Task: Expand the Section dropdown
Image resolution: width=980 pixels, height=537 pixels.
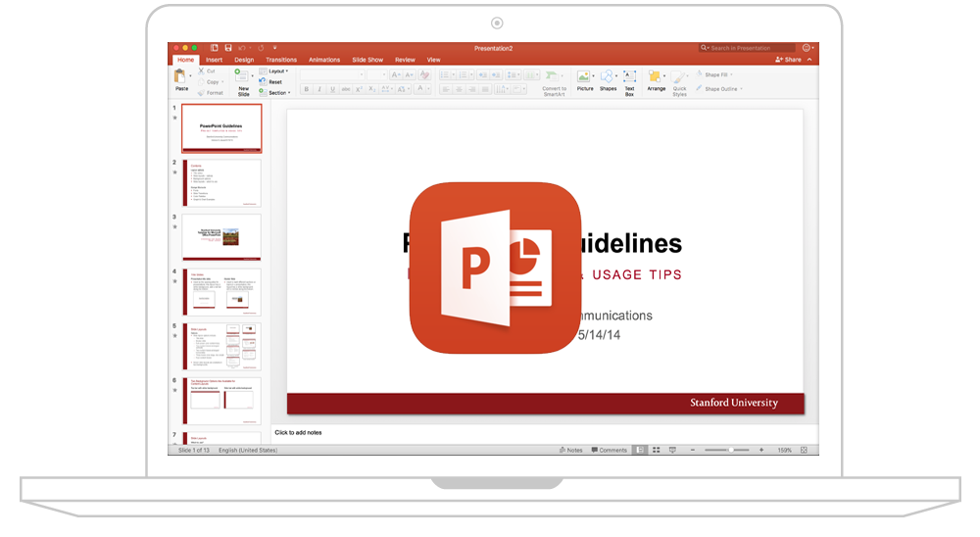Action: click(277, 93)
